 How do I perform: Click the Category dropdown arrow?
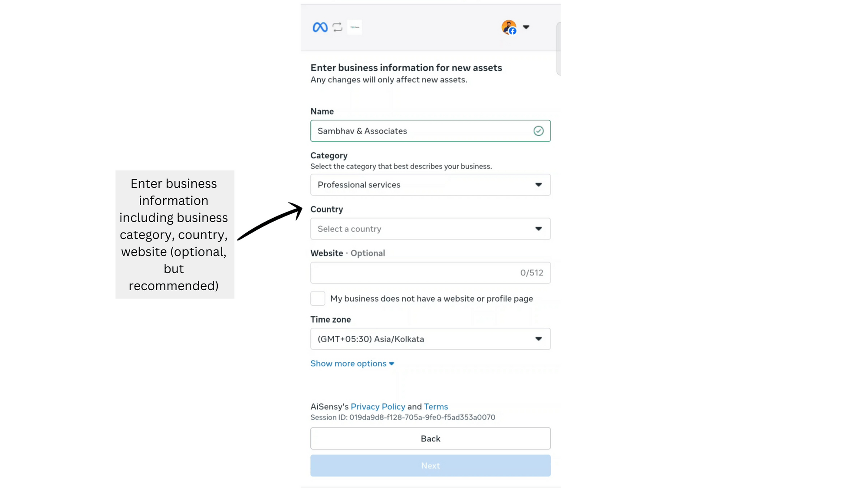[x=539, y=184]
